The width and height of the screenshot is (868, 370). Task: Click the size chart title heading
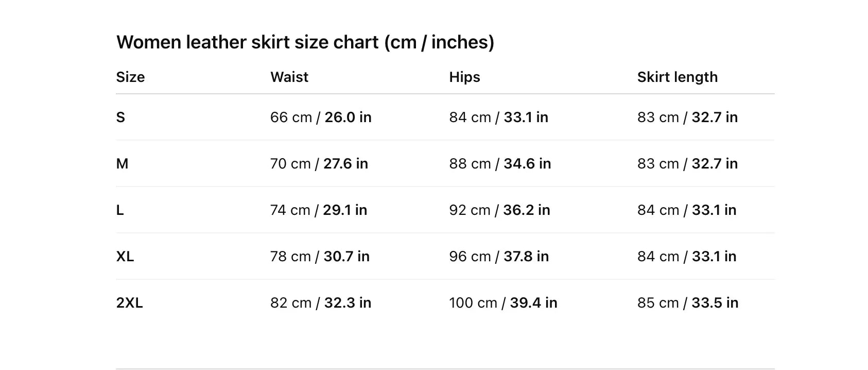click(305, 42)
